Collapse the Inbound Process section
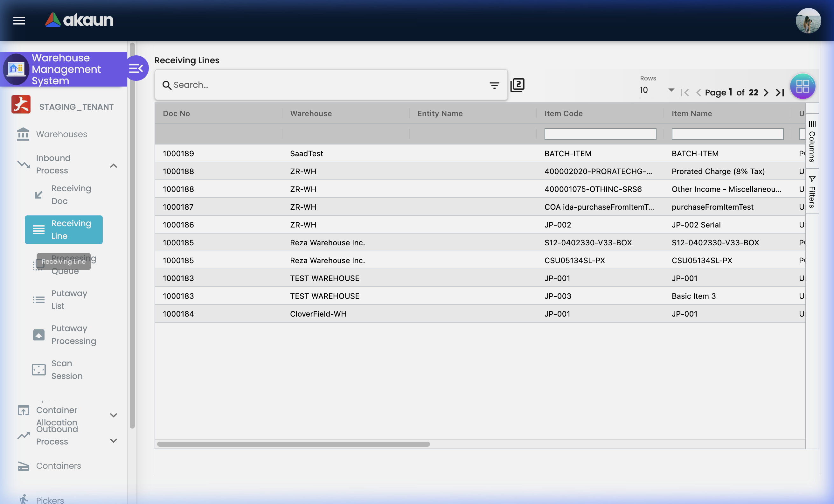The width and height of the screenshot is (834, 504). click(x=114, y=165)
